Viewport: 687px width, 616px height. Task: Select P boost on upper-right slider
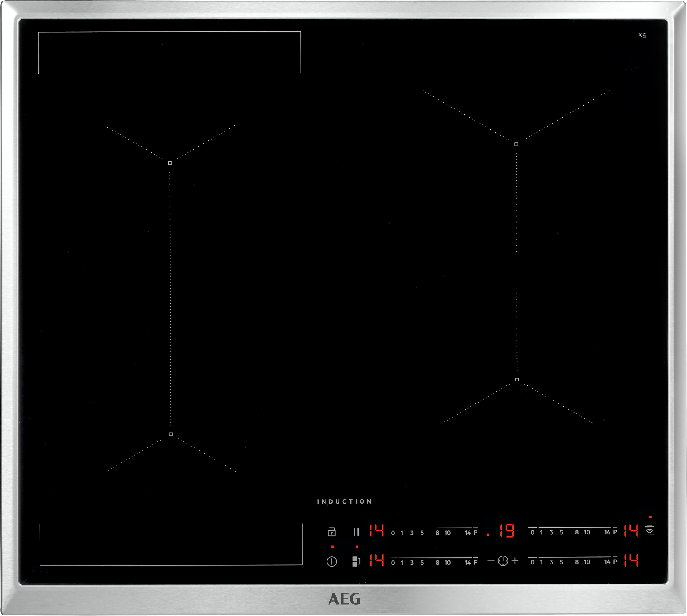(x=615, y=532)
